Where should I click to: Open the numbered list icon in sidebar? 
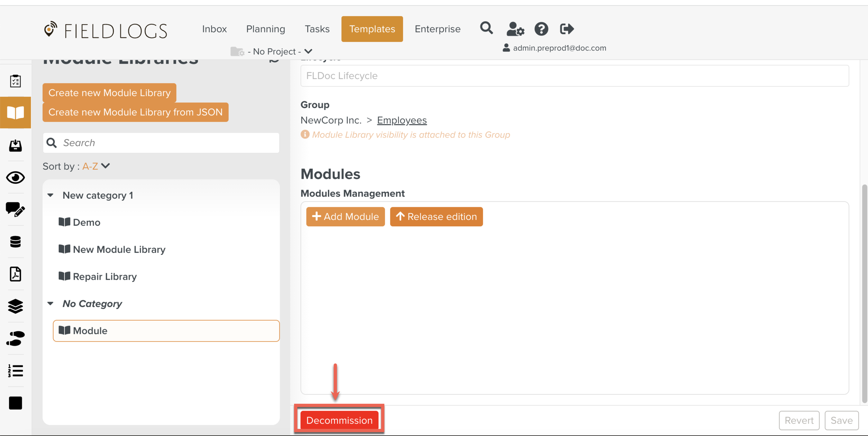15,371
